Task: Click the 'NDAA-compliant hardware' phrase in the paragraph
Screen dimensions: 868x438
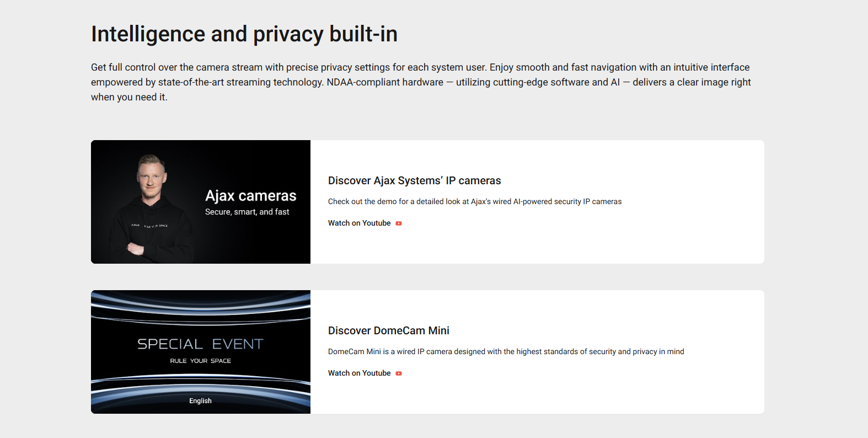Action: 385,82
